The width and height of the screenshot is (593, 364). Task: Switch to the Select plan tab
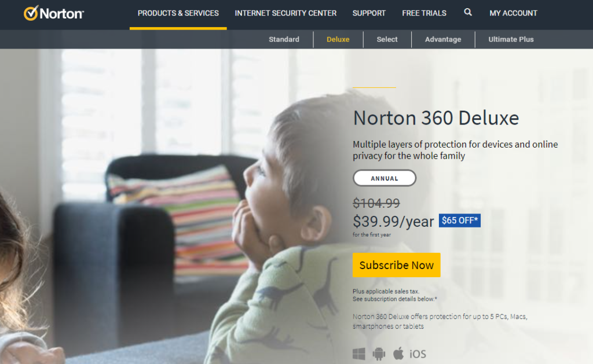[387, 39]
